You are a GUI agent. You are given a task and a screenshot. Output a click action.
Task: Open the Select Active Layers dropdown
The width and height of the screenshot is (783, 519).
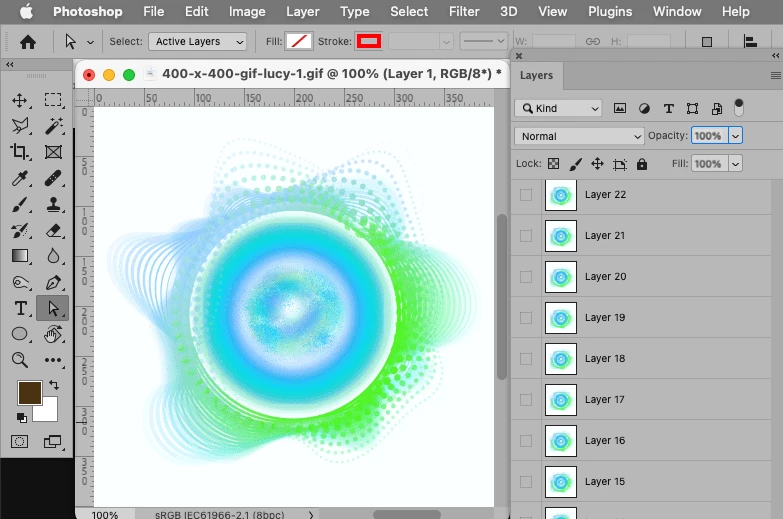click(198, 41)
